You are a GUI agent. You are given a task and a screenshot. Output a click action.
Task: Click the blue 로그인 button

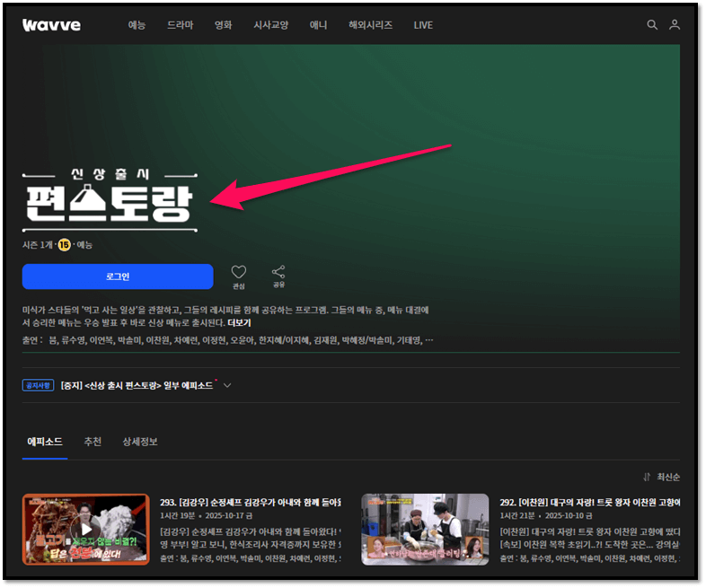(x=118, y=276)
